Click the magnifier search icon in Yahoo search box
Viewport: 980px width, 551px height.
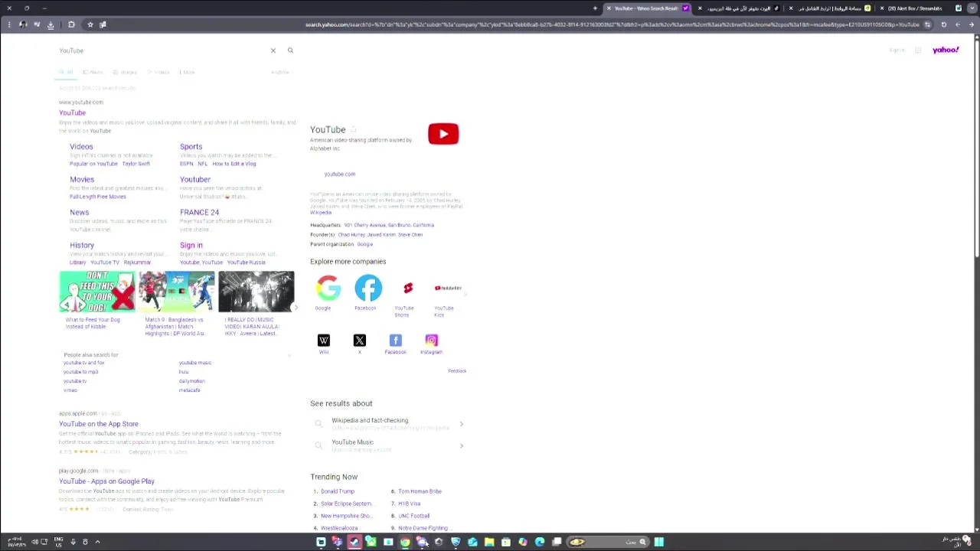click(290, 51)
